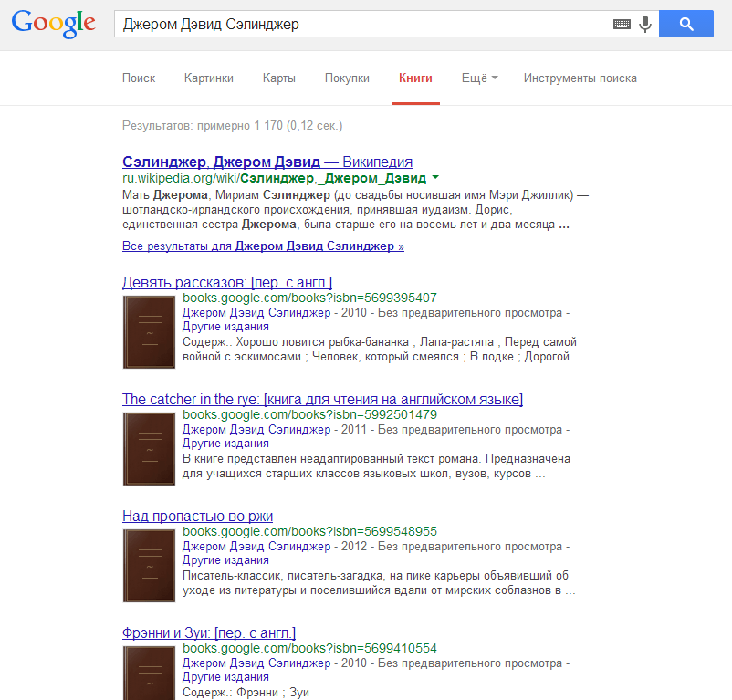Open the on-screen keyboard icon
This screenshot has height=700, width=732.
[622, 24]
